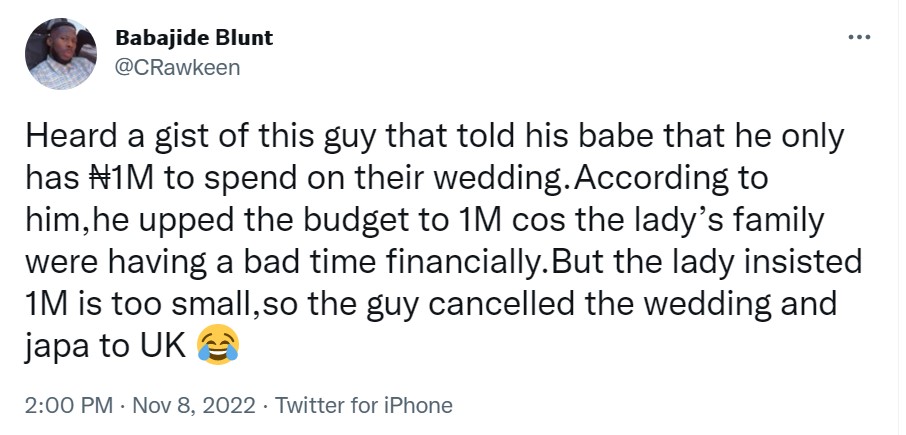Screen dimensions: 906x435
Task: Open the Twitter for iPhone source link
Action: [x=364, y=405]
